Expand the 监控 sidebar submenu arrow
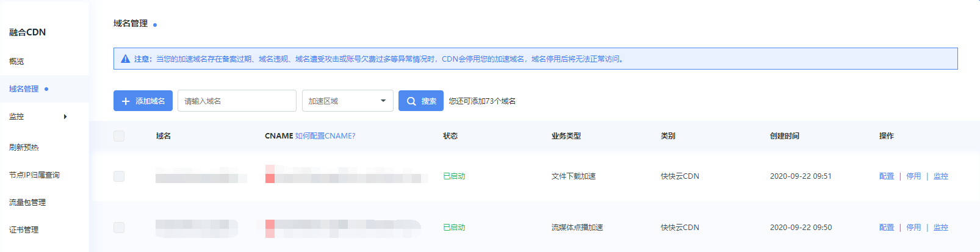 tap(65, 117)
